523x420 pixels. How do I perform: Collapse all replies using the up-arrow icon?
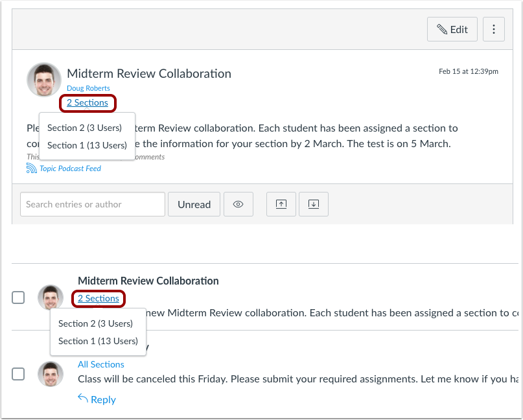(x=281, y=204)
